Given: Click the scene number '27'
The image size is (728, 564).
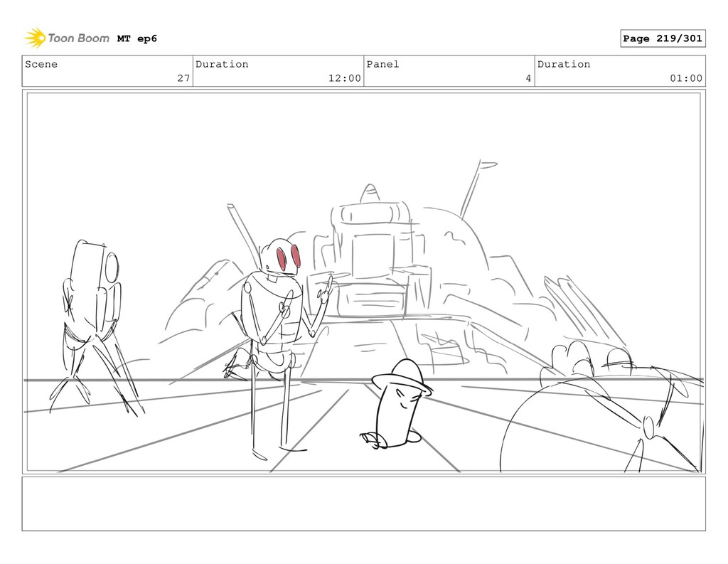Looking at the screenshot, I should 184,78.
